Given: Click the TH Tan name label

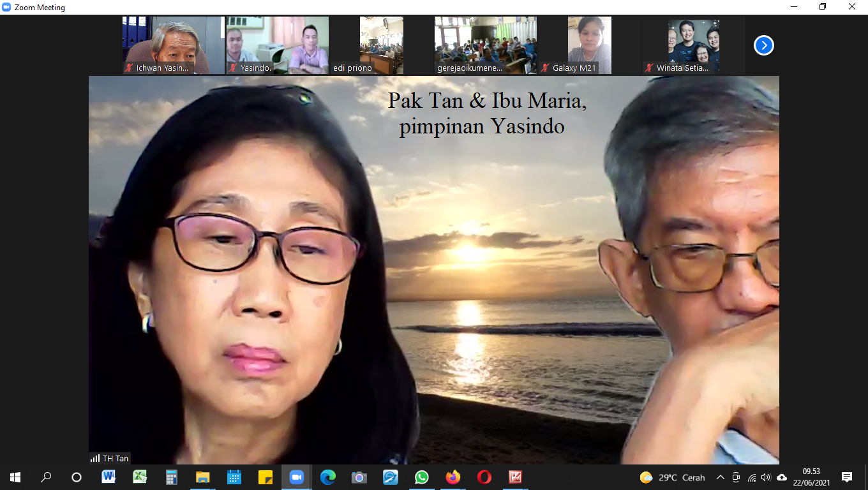Looking at the screenshot, I should (110, 458).
